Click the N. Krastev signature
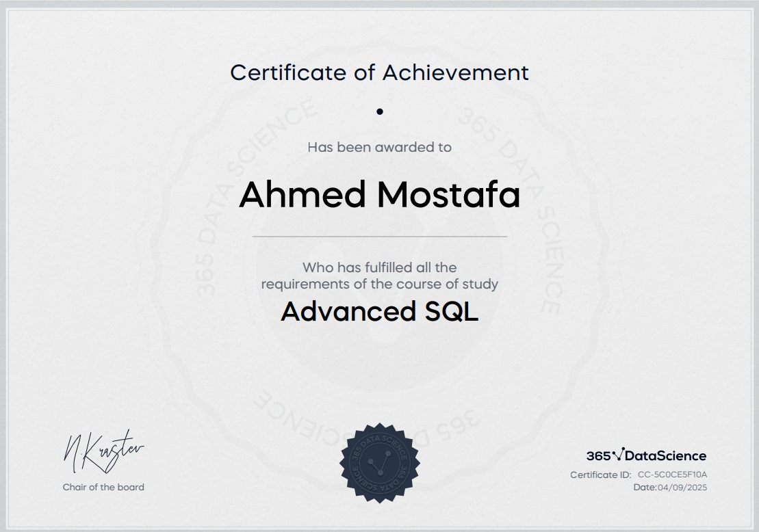This screenshot has height=532, width=759. point(103,452)
